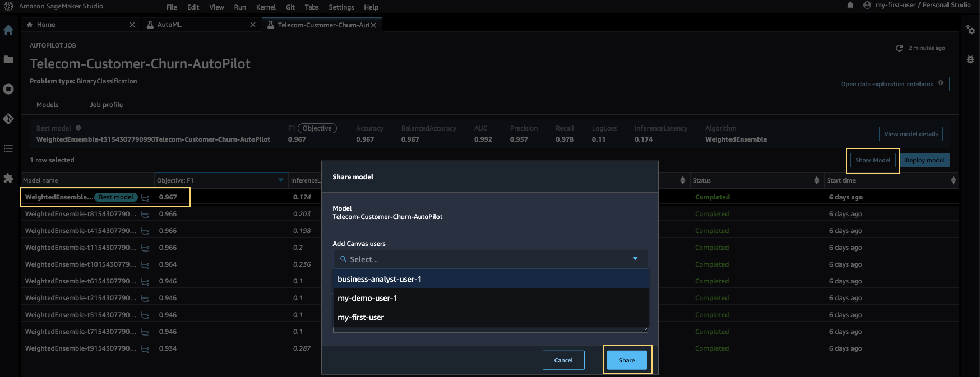This screenshot has width=980, height=377.
Task: Click the refresh icon beside 2 minutes ago
Action: point(899,48)
